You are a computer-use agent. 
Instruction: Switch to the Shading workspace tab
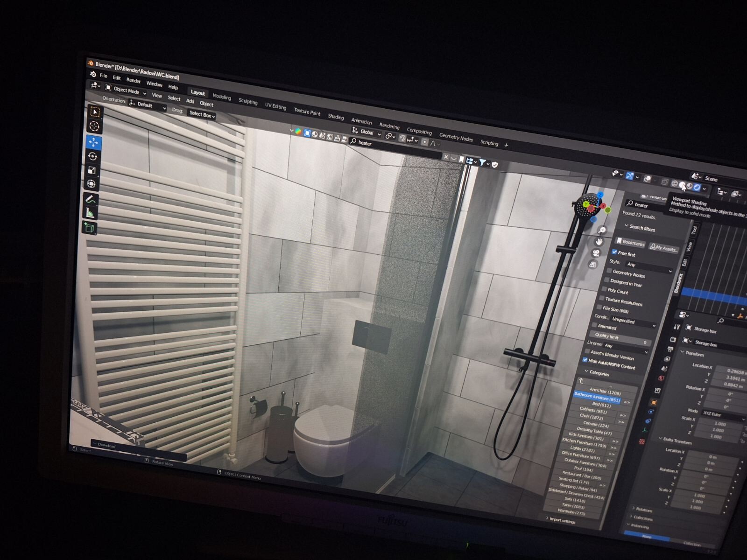pos(336,117)
